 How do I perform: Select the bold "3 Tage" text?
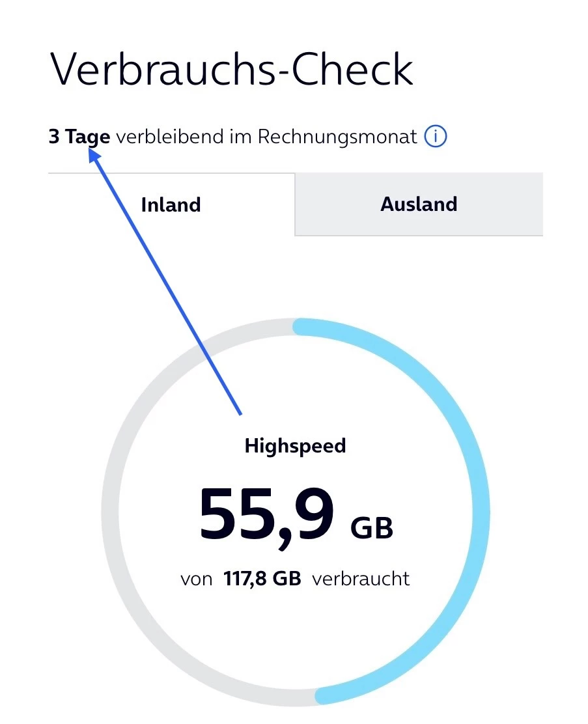click(79, 137)
